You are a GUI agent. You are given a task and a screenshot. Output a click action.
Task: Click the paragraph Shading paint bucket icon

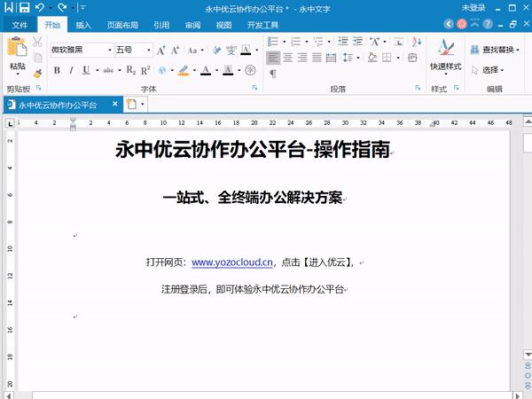tap(372, 58)
